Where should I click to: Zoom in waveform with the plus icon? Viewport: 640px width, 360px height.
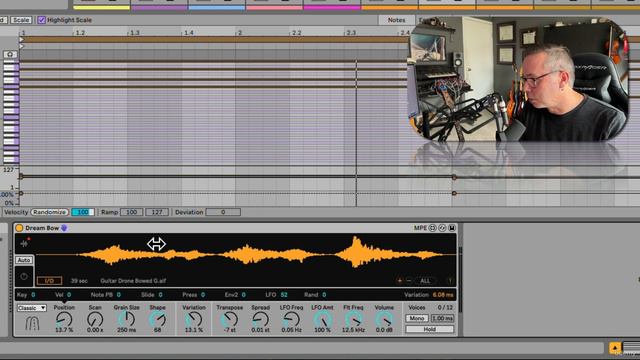pyautogui.click(x=399, y=281)
